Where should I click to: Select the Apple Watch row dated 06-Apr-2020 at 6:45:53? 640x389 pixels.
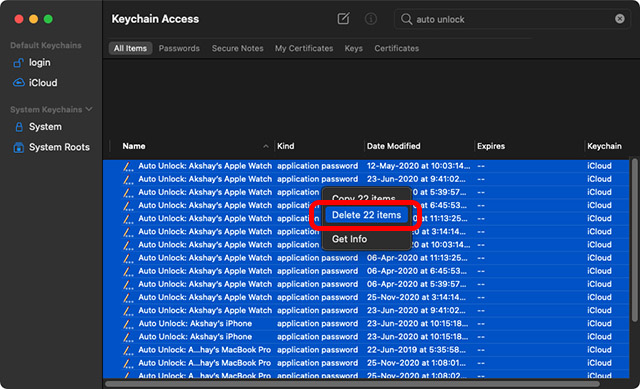click(x=366, y=271)
